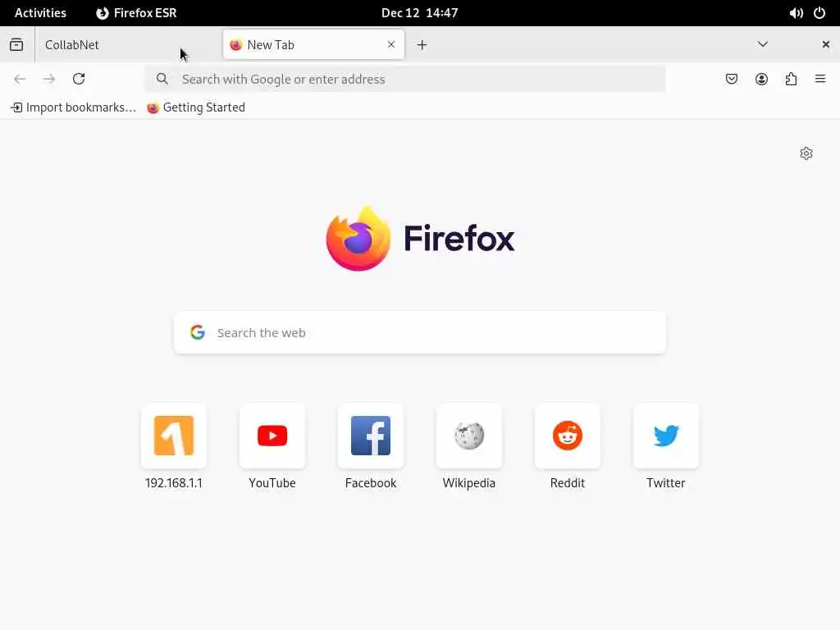
Task: Click Import bookmarks in the bookmarks toolbar
Action: click(73, 107)
